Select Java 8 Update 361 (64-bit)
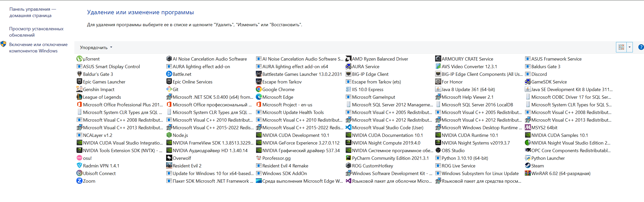Viewport: 644px width, 202px height. [465, 89]
